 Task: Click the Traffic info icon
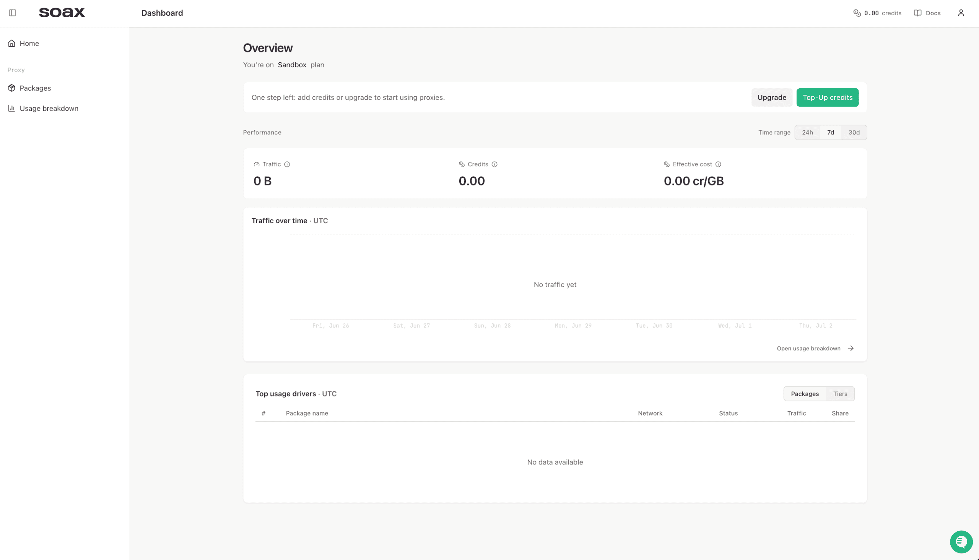point(287,164)
